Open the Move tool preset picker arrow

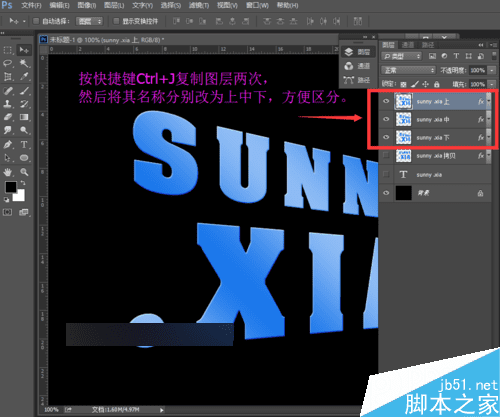tap(24, 21)
